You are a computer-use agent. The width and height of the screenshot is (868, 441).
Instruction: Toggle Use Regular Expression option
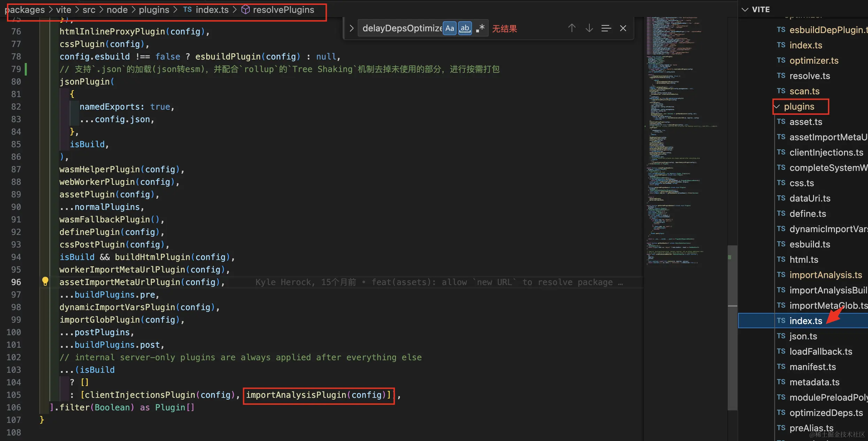[x=480, y=28]
